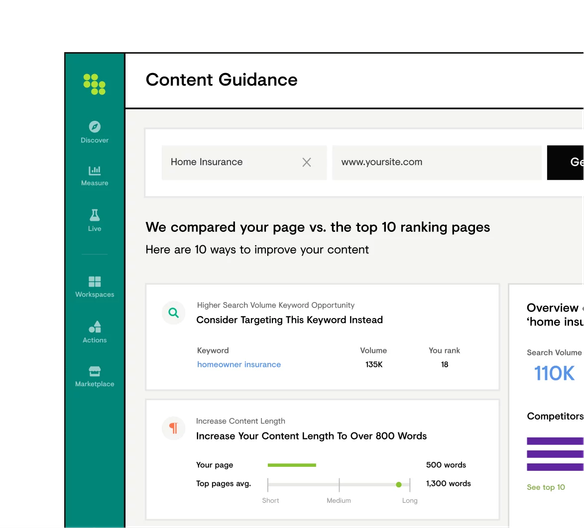Screen dimensions: 584x528
Task: Click the first purple competitor bar
Action: tap(555, 441)
